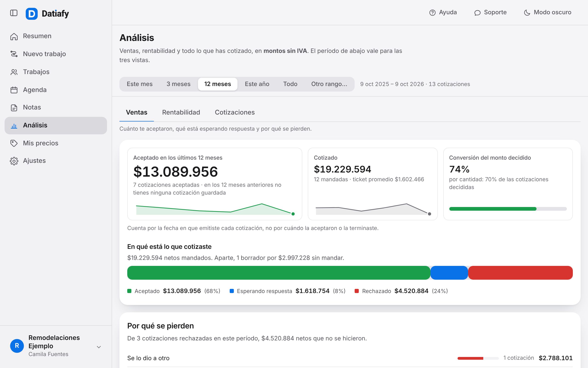Select the Todo period
This screenshot has width=588, height=368.
290,84
